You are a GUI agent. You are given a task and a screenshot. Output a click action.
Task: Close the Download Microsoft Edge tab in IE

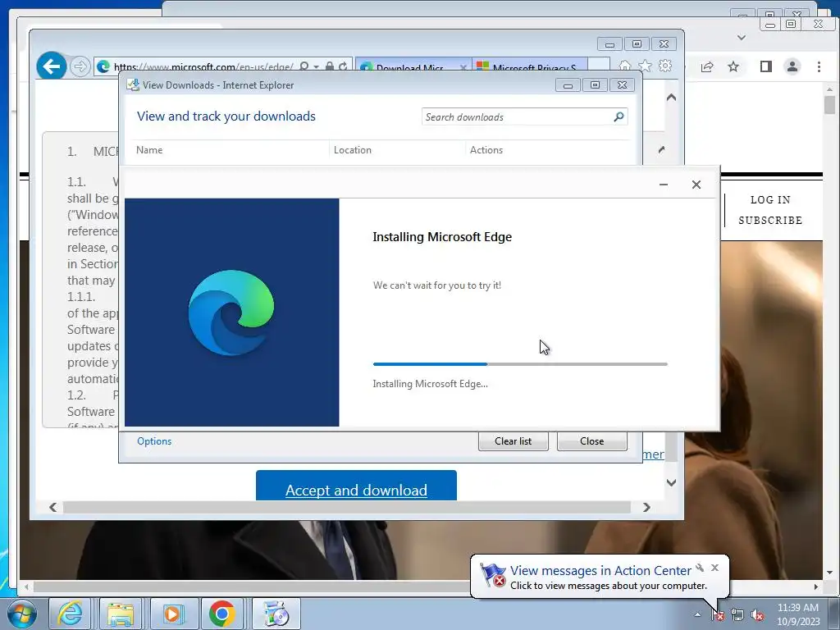(463, 67)
